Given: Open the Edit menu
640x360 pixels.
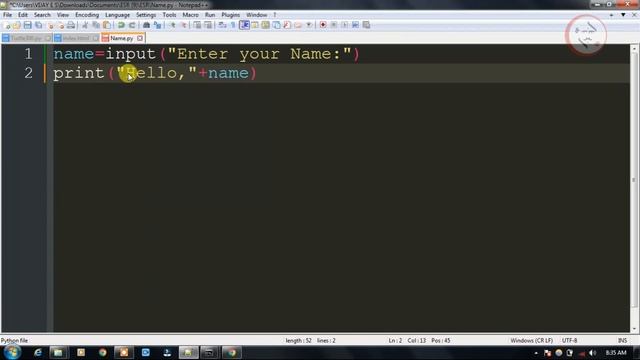Looking at the screenshot, I should click(x=23, y=15).
